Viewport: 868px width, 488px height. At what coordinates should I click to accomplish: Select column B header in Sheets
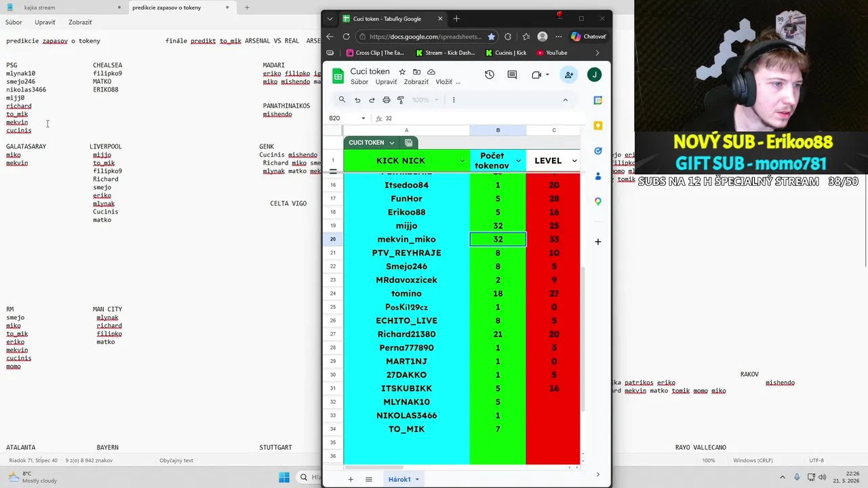[x=498, y=130]
